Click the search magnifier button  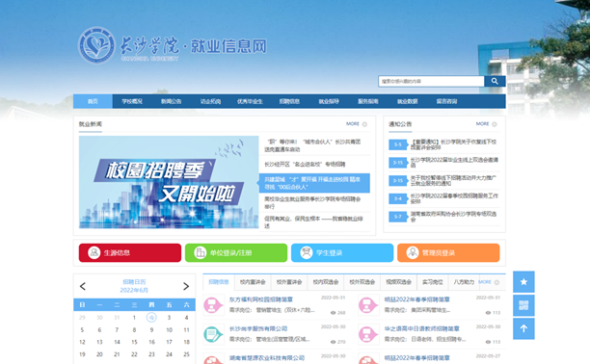(x=495, y=81)
